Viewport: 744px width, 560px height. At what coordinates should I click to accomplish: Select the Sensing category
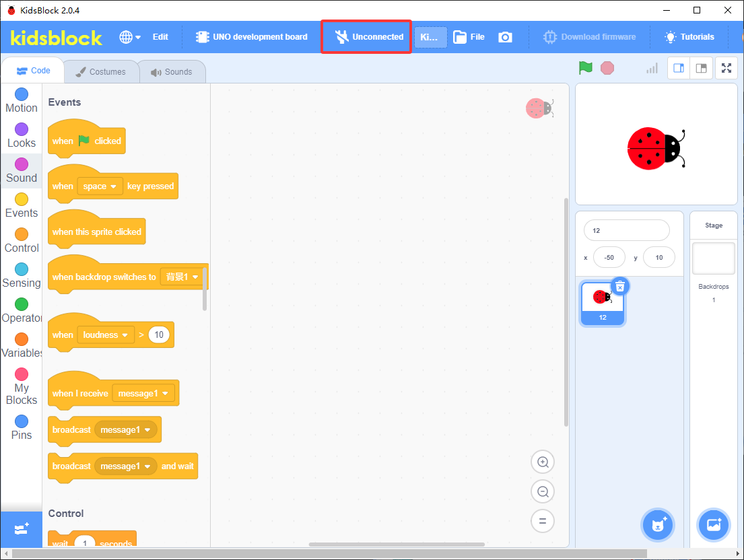tap(22, 276)
